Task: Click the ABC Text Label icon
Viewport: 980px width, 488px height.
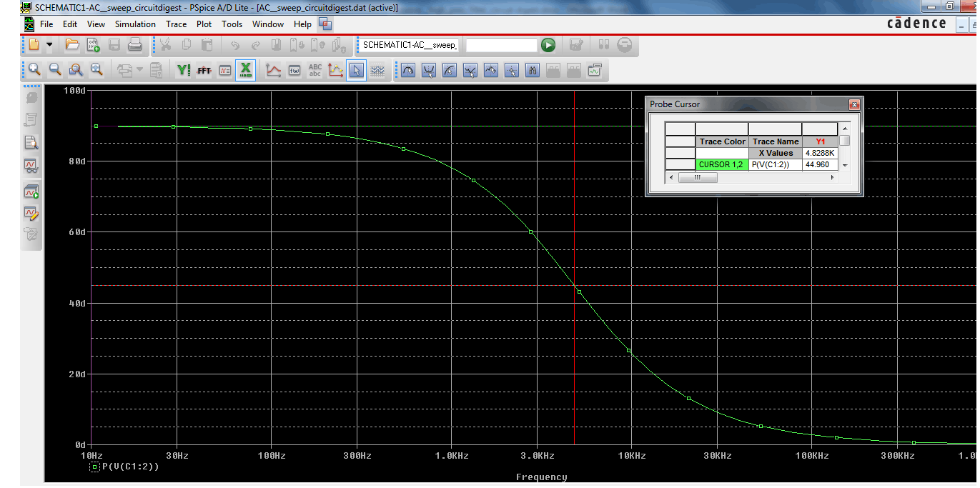Action: (x=315, y=70)
